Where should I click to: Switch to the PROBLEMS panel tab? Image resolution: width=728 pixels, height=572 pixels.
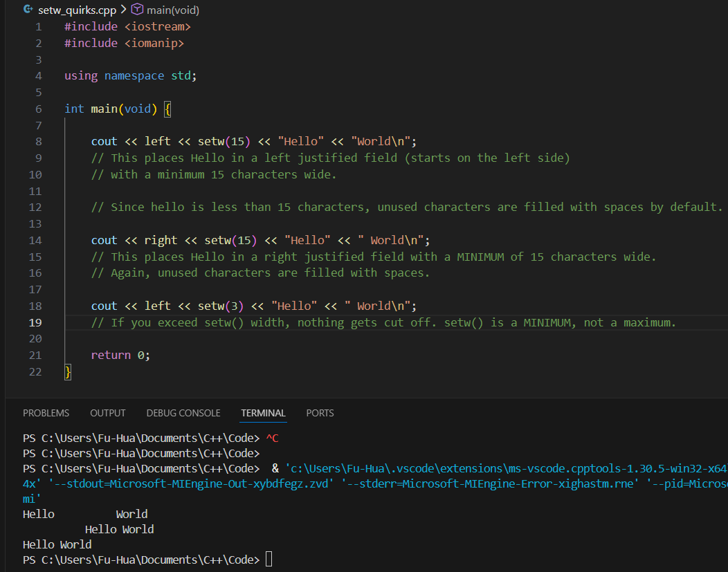coord(46,413)
